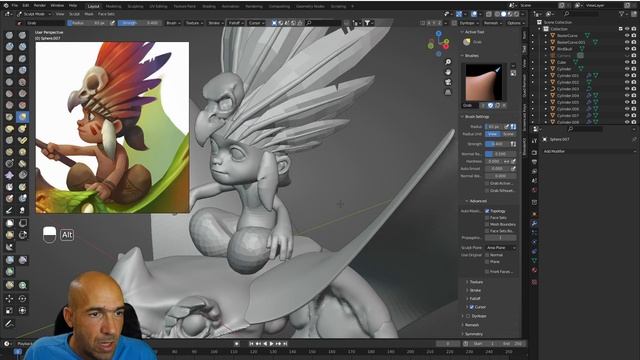Enable Grab Active Vertex checkbox
The image size is (640, 360).
(x=487, y=183)
